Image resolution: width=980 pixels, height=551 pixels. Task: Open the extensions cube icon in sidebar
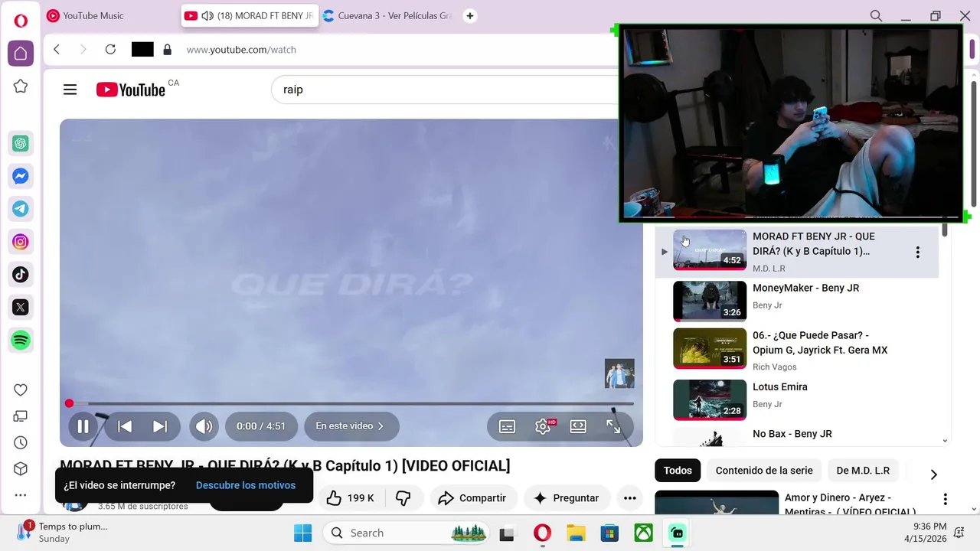coord(21,469)
